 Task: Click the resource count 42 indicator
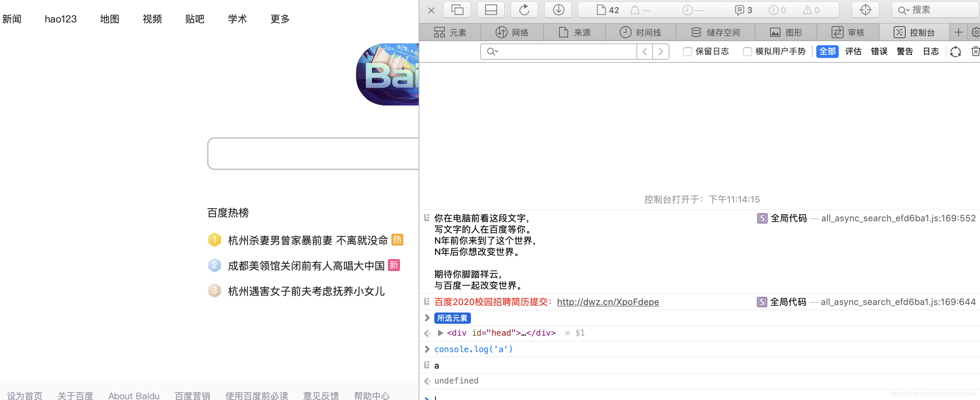pyautogui.click(x=608, y=10)
